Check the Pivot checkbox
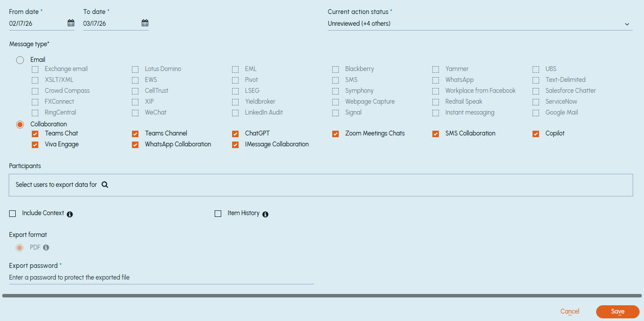Image resolution: width=644 pixels, height=321 pixels. pos(235,81)
